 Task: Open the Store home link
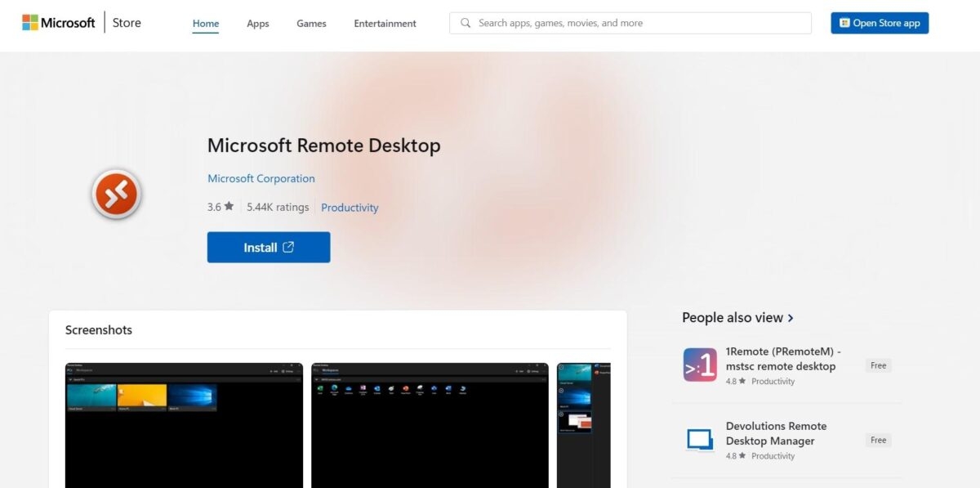pos(127,23)
